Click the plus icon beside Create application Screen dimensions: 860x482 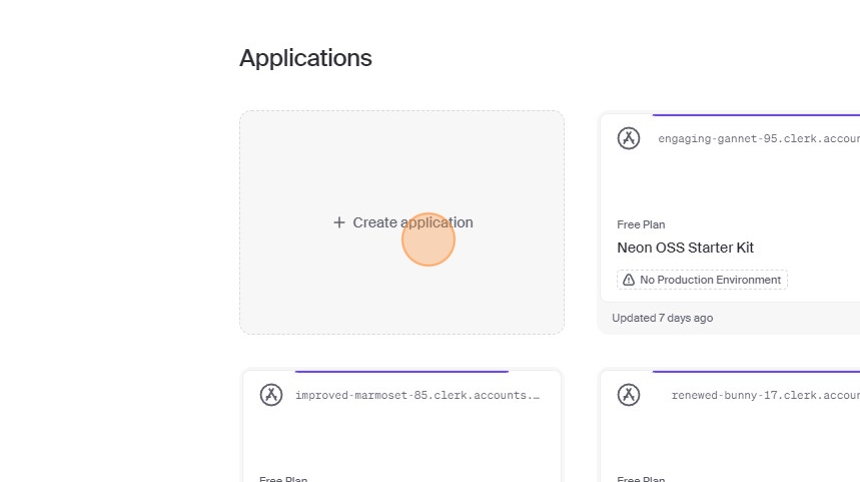click(x=339, y=223)
